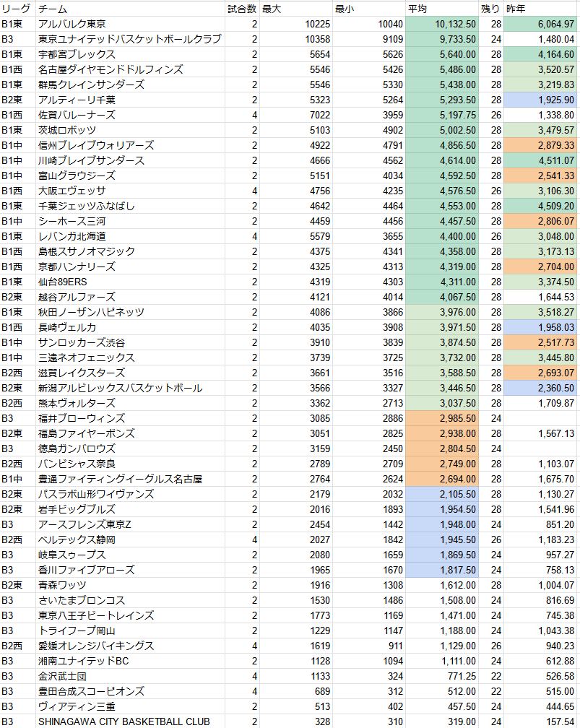Click the アルバルク東京 team cell
The image size is (580, 728).
[x=130, y=24]
